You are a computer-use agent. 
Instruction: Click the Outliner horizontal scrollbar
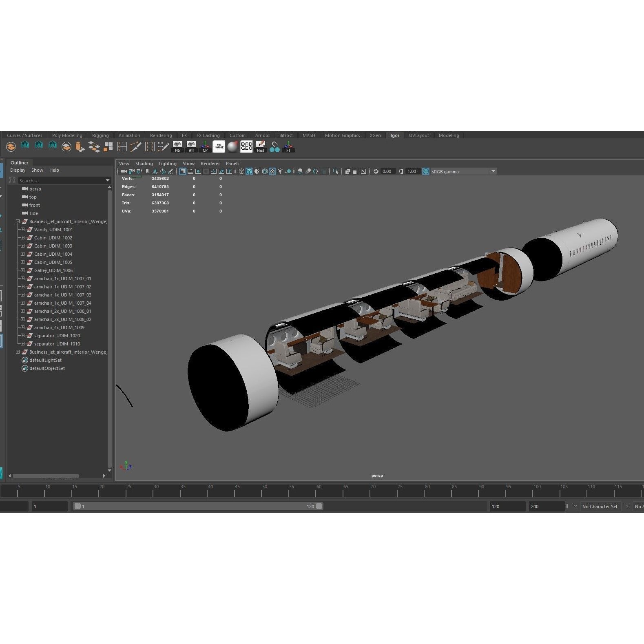point(46,476)
